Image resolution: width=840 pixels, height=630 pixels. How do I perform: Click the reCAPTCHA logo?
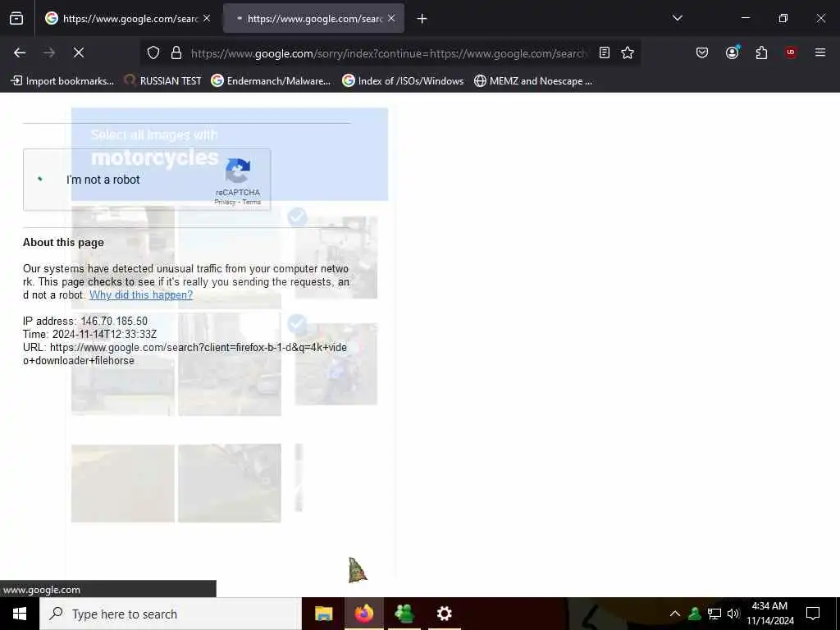[x=238, y=171]
